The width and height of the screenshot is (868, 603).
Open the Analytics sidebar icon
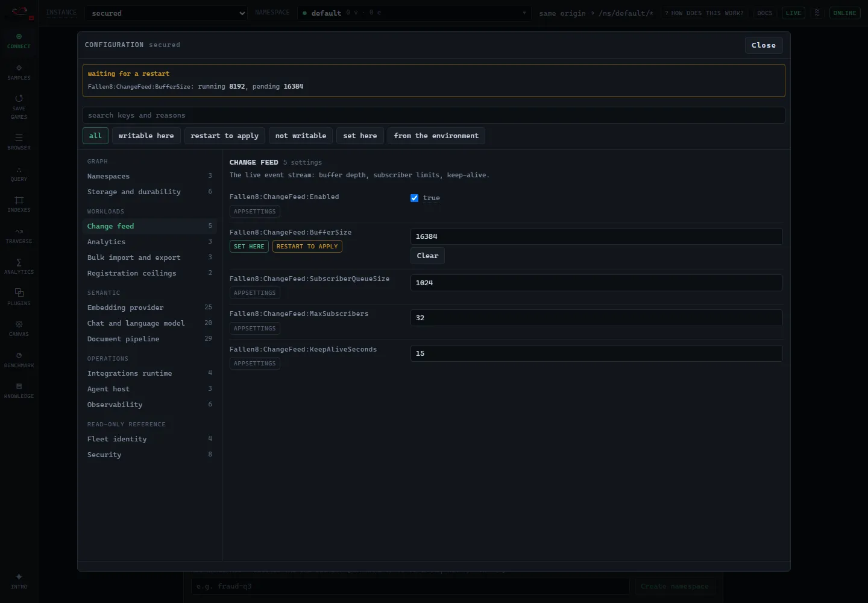pyautogui.click(x=19, y=267)
